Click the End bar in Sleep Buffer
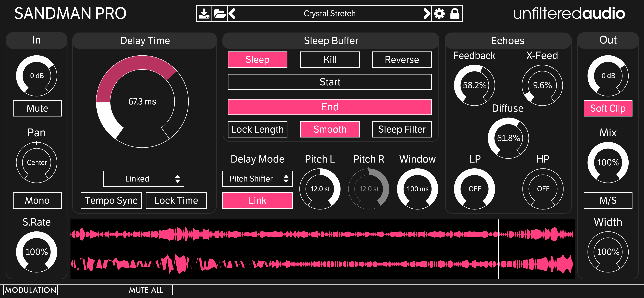This screenshot has height=298, width=644. click(330, 107)
